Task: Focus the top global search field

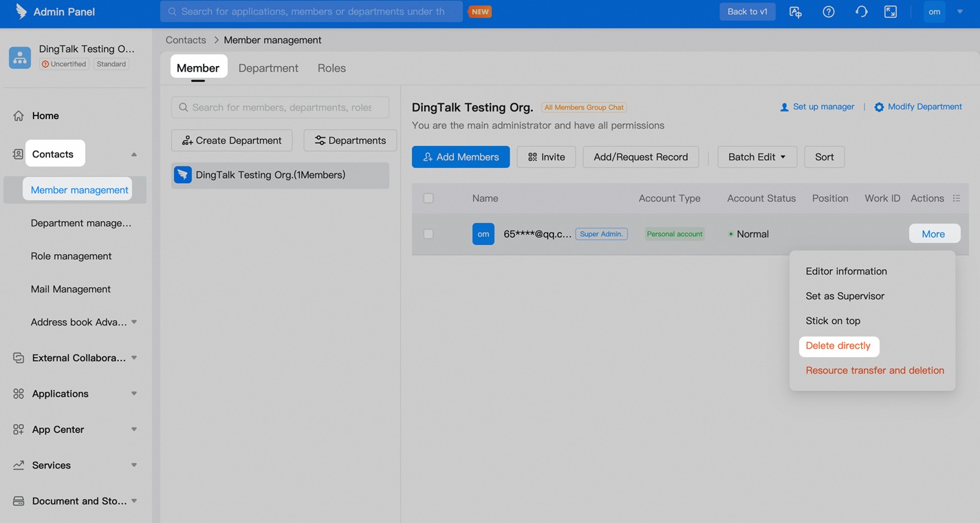Action: (312, 12)
